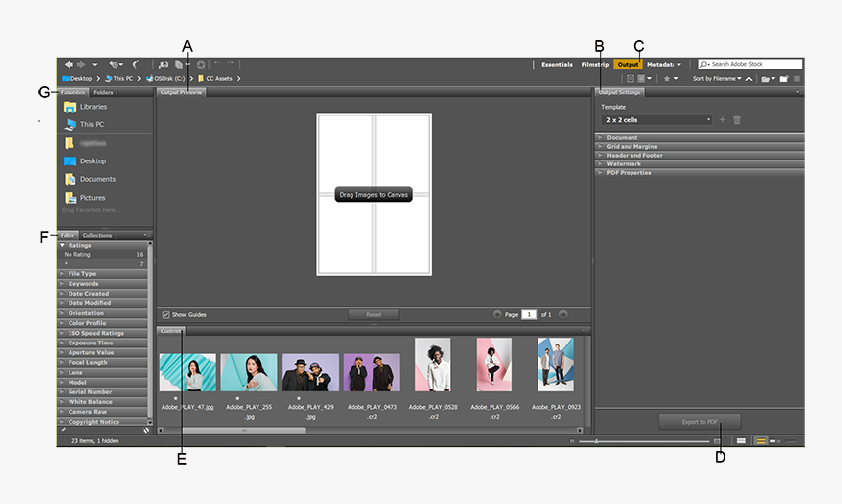Open recent file folder icon menu
Image resolution: width=842 pixels, height=504 pixels.
[768, 79]
